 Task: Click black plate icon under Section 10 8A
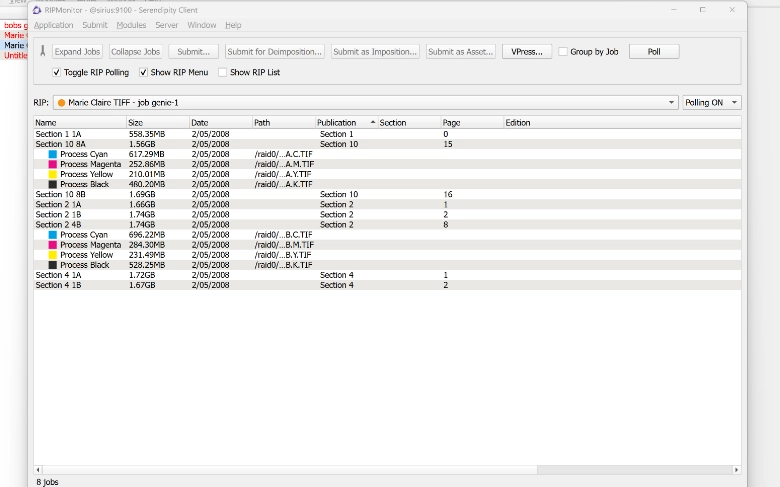pyautogui.click(x=52, y=184)
